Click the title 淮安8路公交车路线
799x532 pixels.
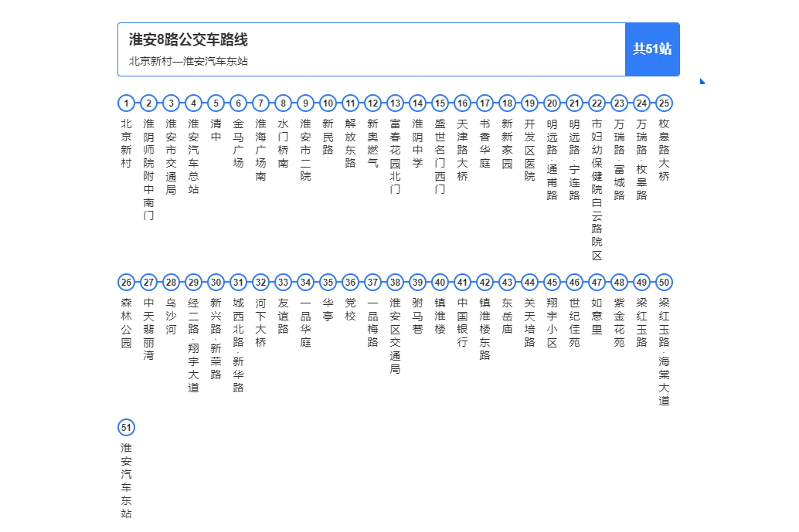pyautogui.click(x=188, y=39)
